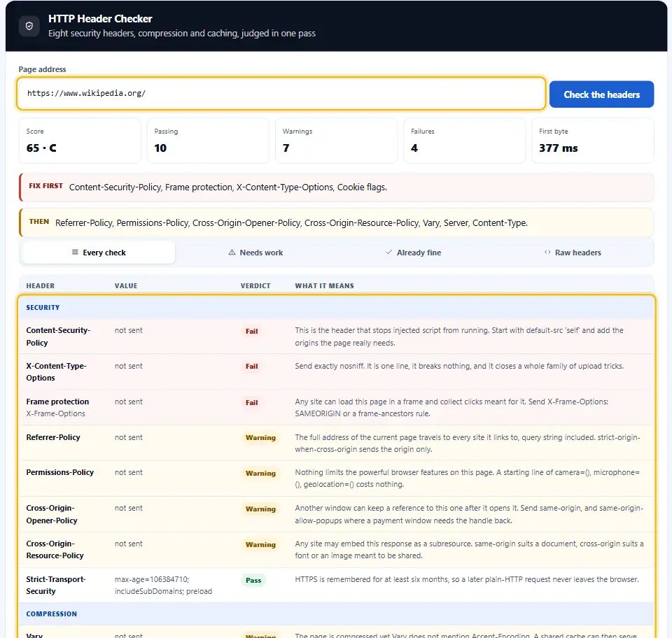Click the list icon on Every check tab
The height and width of the screenshot is (638, 672).
coord(75,253)
